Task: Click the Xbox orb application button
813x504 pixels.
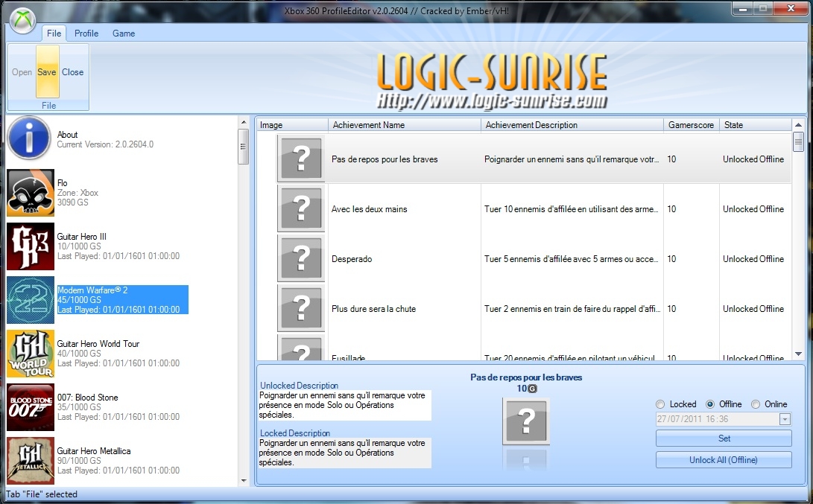Action: 23,21
